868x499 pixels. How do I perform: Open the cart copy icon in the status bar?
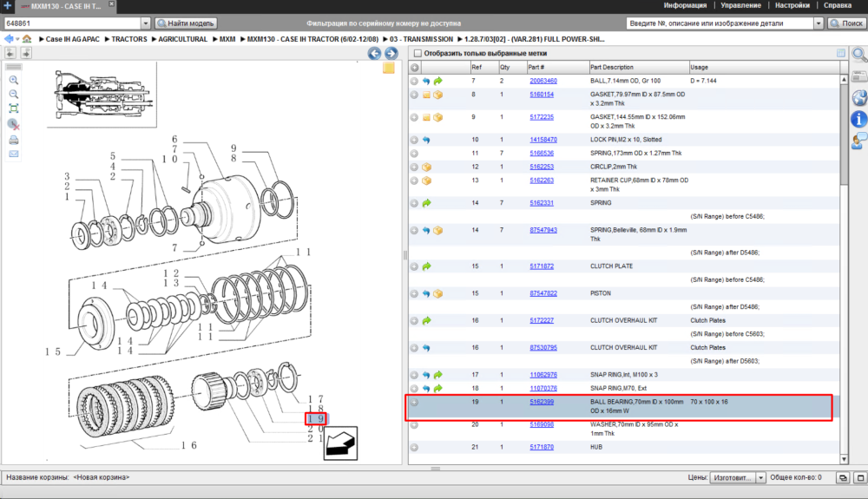843,477
